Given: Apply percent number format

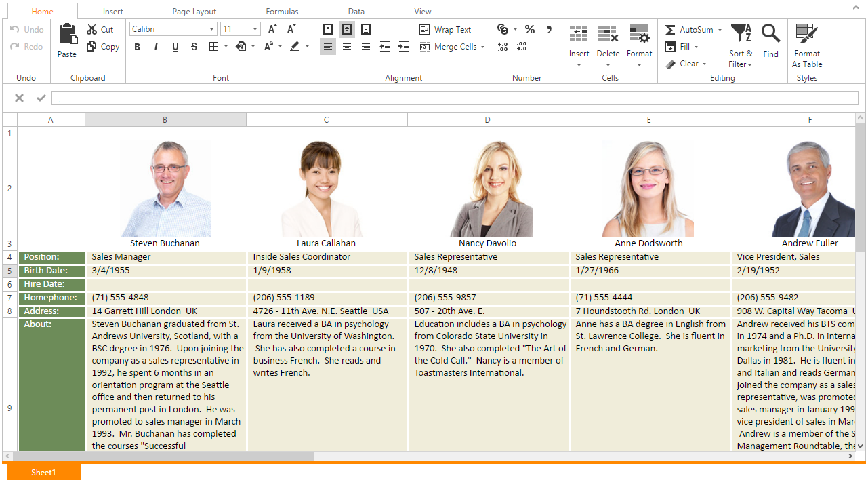Looking at the screenshot, I should [530, 29].
